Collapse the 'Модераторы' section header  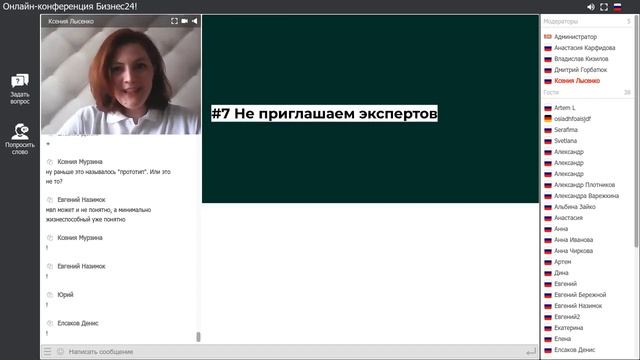(x=587, y=21)
